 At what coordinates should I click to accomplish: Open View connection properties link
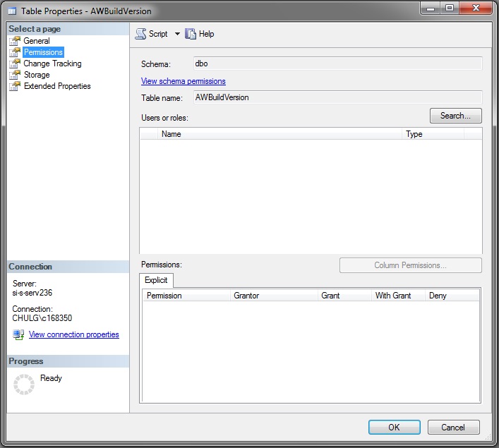(74, 334)
